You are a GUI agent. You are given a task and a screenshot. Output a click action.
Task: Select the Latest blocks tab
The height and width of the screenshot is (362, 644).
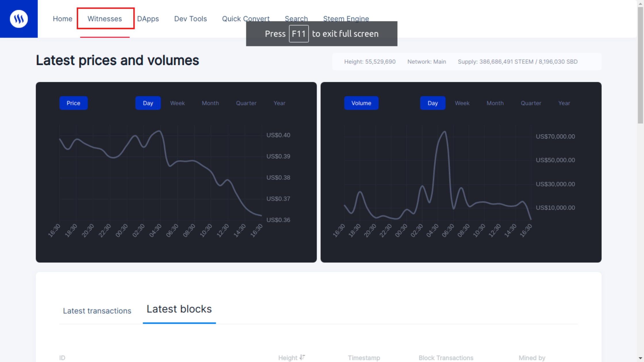179,309
